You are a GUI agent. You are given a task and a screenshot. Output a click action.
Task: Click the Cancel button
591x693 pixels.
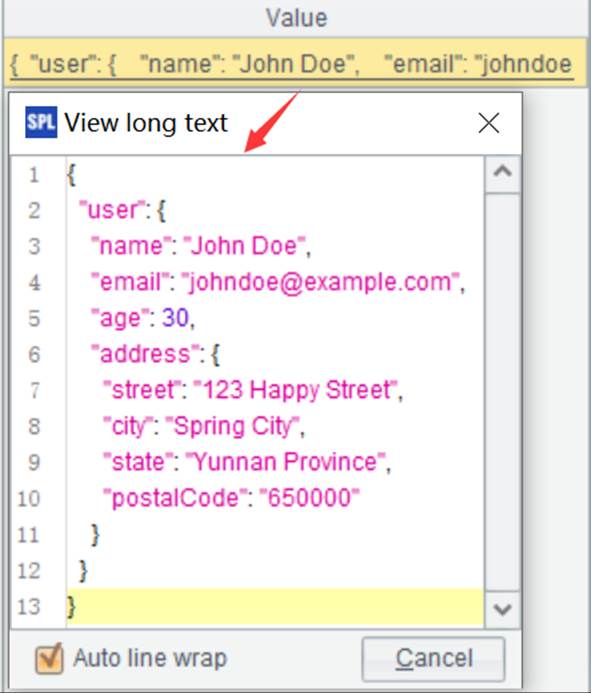click(434, 659)
